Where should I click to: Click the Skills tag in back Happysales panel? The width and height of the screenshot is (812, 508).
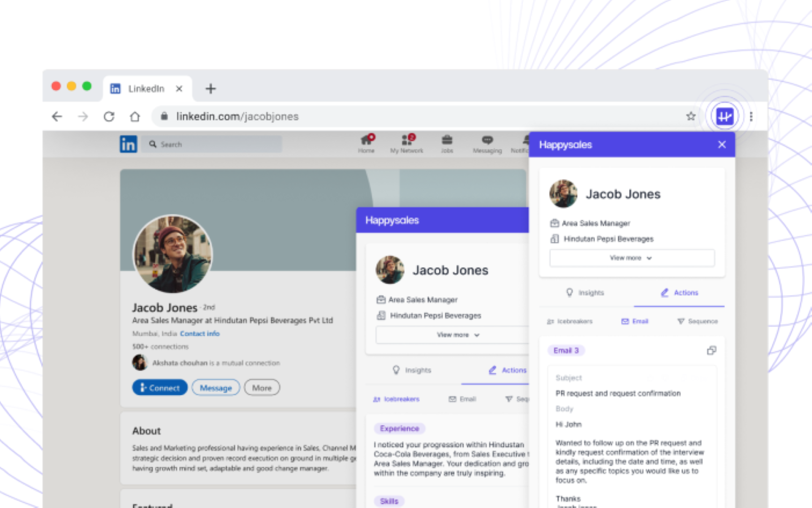click(x=389, y=501)
